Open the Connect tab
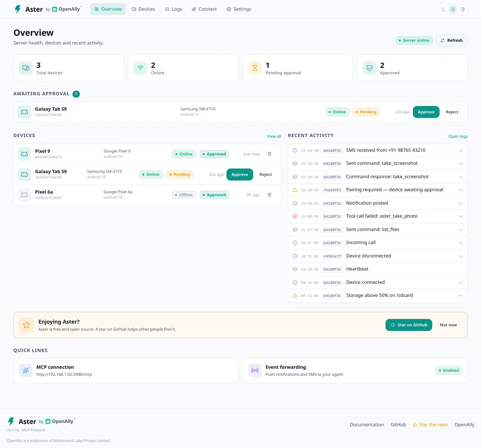 point(204,9)
